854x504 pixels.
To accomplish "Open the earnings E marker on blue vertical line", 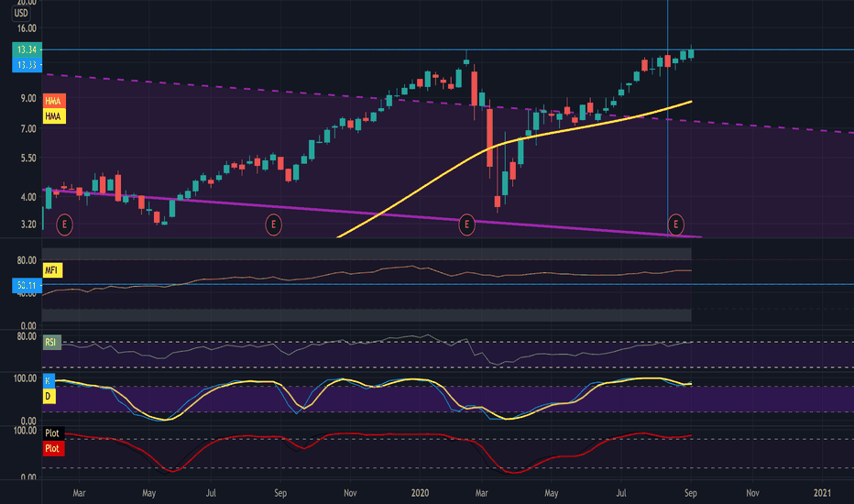I will [676, 225].
